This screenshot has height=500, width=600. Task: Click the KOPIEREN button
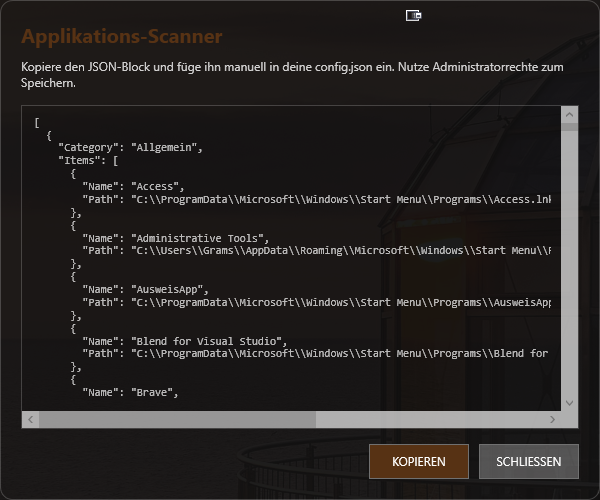(x=419, y=461)
